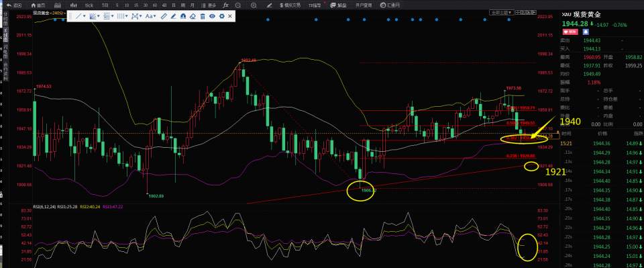This screenshot has height=268, width=644.
Task: Open the theme selector dropdown above chart
Action: coord(502,13)
